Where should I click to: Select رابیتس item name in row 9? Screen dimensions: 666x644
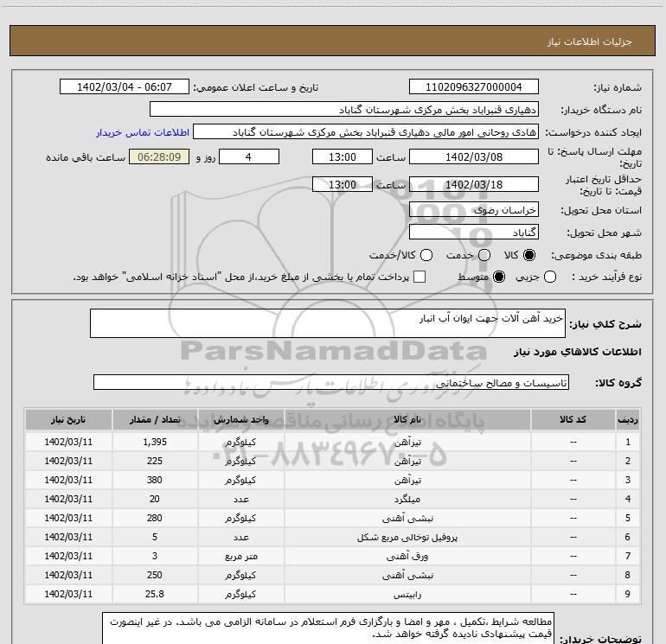(x=407, y=595)
